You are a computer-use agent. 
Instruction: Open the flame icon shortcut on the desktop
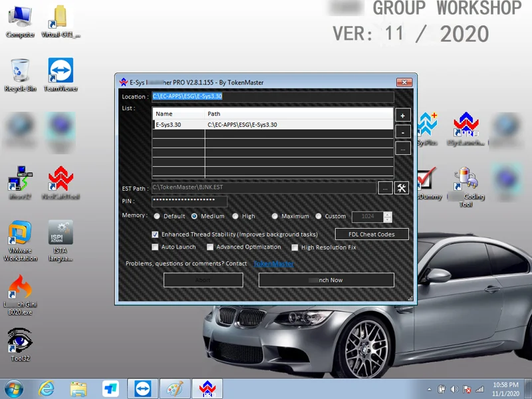20,295
